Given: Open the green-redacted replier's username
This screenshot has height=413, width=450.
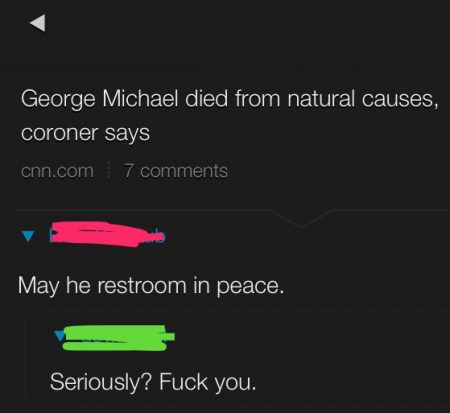Looking at the screenshot, I should click(x=119, y=338).
